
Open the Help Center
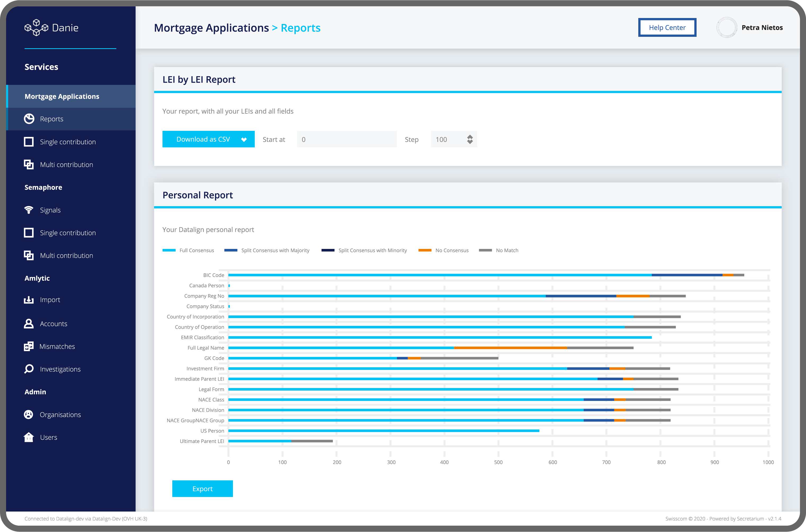point(667,28)
